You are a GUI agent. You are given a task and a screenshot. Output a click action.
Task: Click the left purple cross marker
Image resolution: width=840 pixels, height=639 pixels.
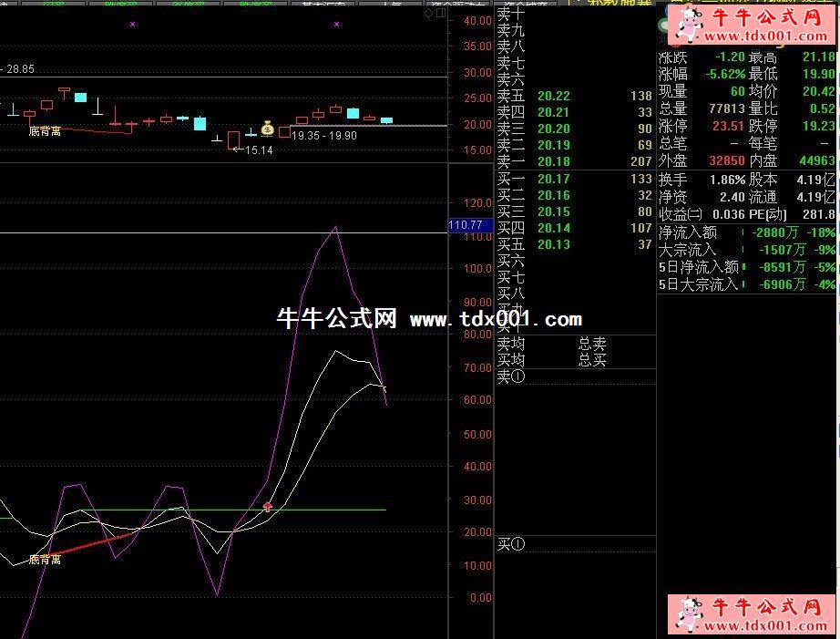[133, 24]
